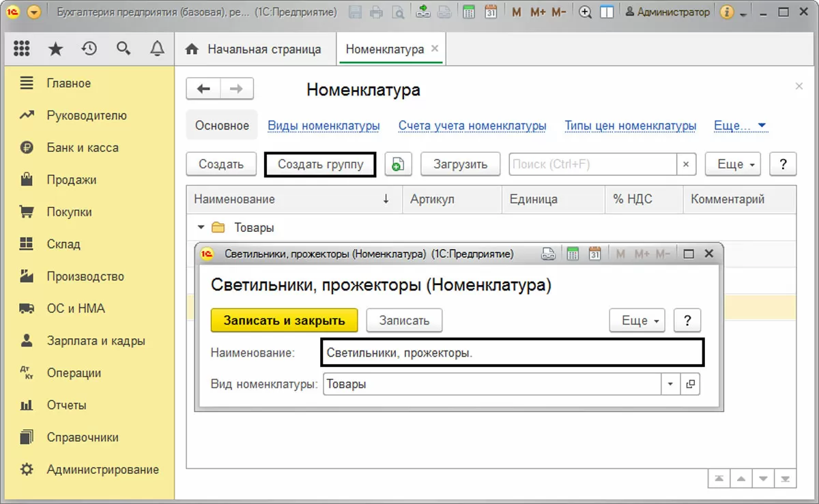
Task: Switch to the Начальная страница tab
Action: click(x=255, y=49)
